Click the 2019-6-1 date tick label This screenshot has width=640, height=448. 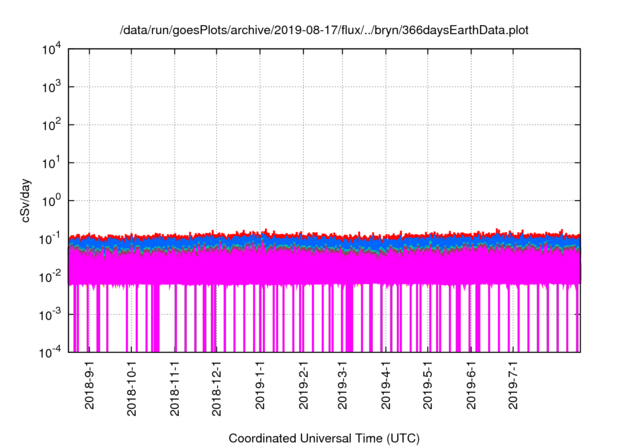[471, 385]
